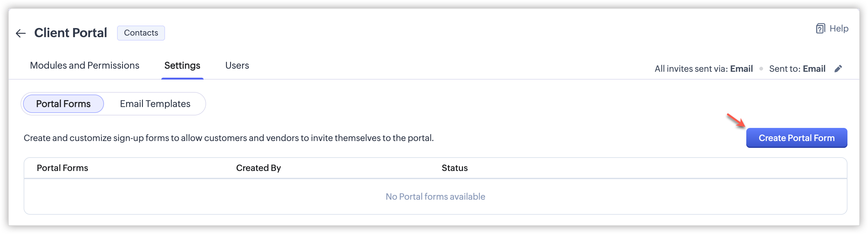Switch to the Users tab
The width and height of the screenshot is (868, 234).
[x=237, y=66]
